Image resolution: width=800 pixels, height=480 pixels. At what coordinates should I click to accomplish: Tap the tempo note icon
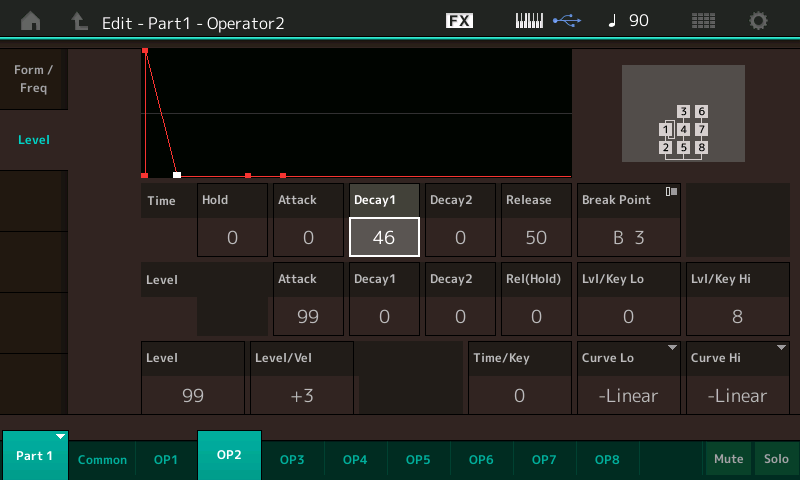[x=612, y=21]
